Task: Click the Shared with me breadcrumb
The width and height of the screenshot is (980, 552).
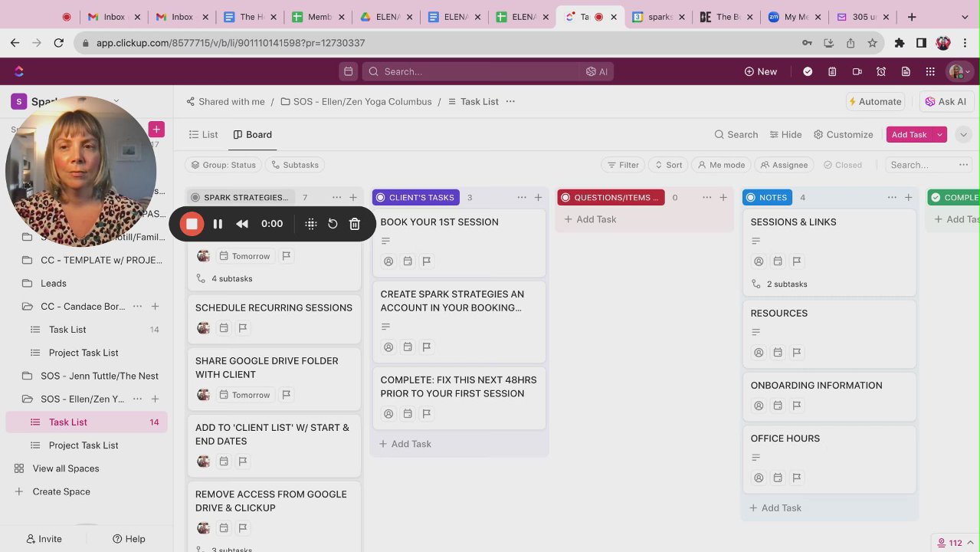Action: tap(225, 101)
